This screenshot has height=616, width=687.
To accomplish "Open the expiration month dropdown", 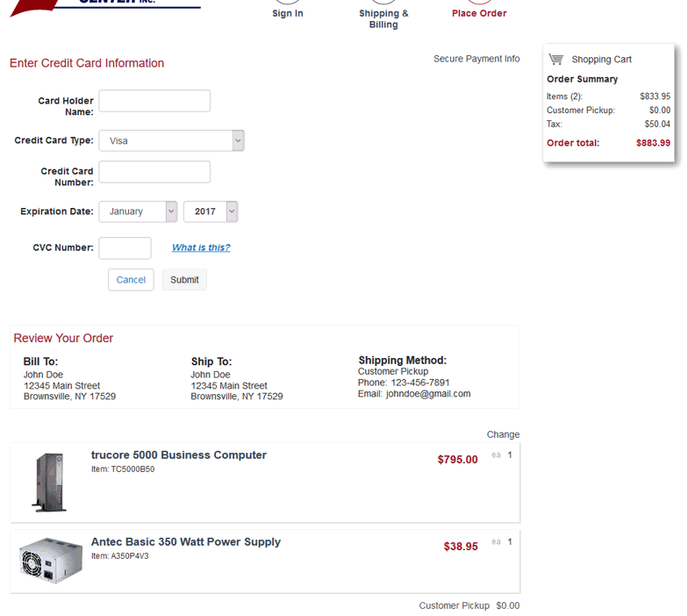I will pyautogui.click(x=138, y=211).
